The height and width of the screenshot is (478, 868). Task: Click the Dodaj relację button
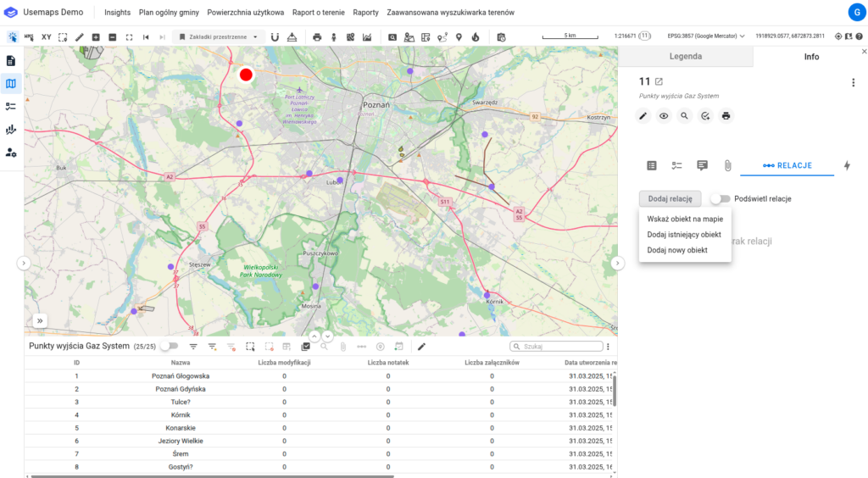point(670,198)
